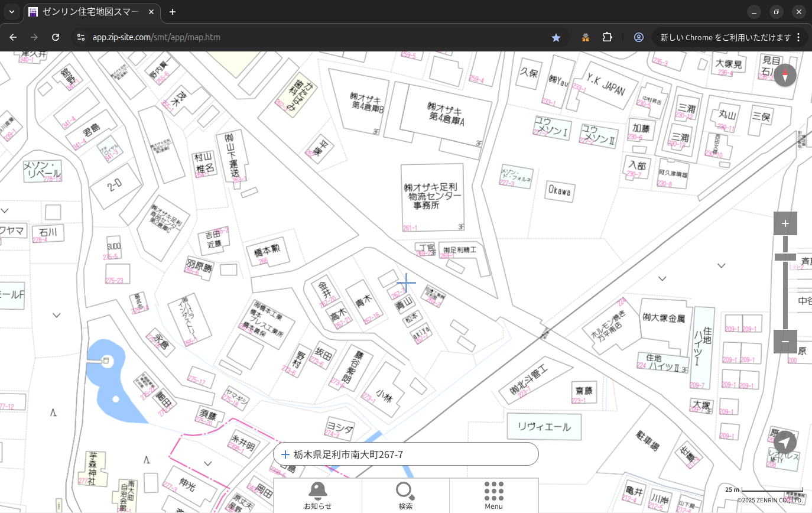Click the 橋本勲 house label
This screenshot has height=513, width=812.
pyautogui.click(x=267, y=251)
